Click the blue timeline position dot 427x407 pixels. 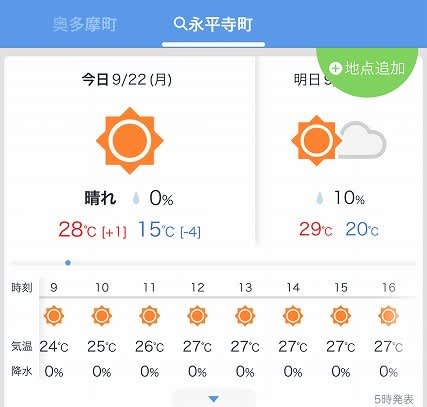point(68,263)
